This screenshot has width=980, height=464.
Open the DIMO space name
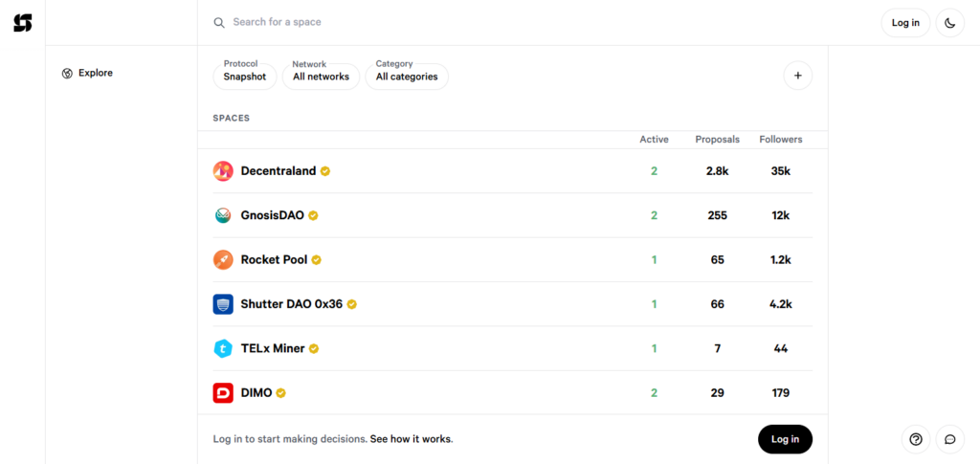click(256, 393)
